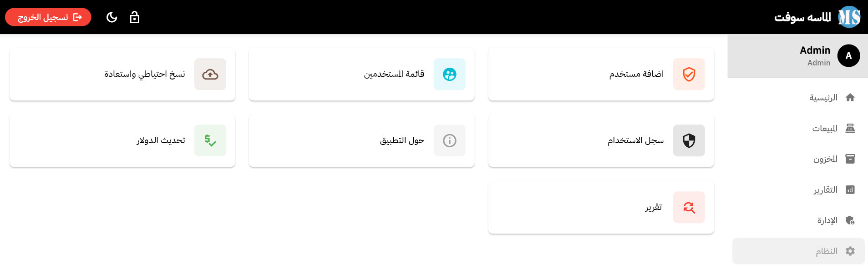Open the settings gear beside النظام
Viewport: 868px width, 274px height.
click(x=851, y=251)
